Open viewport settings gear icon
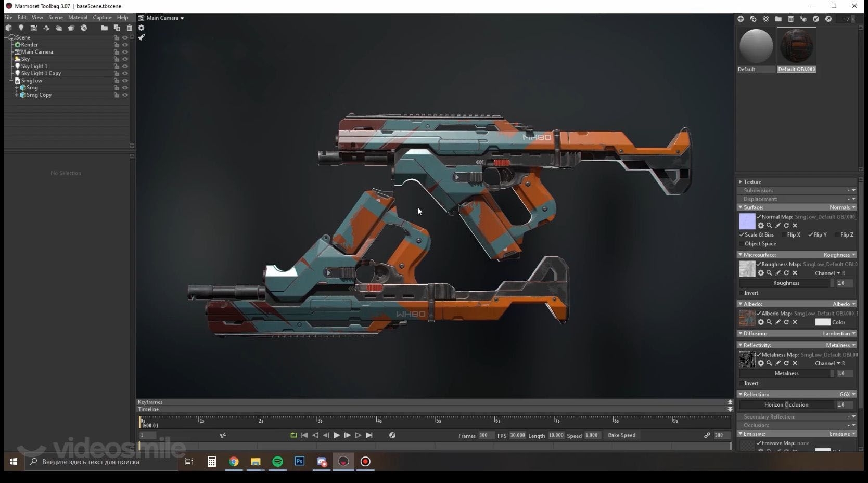This screenshot has height=483, width=868. tap(141, 28)
